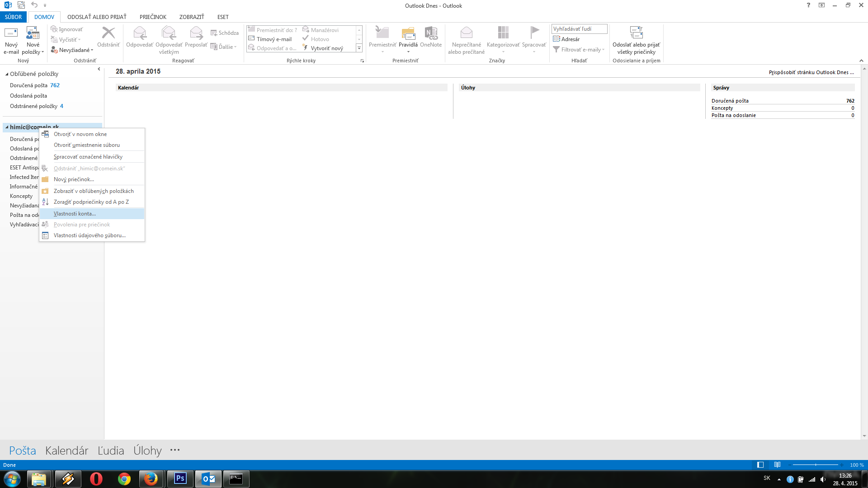Select Manažérovi quick step
868x488 pixels.
click(321, 30)
